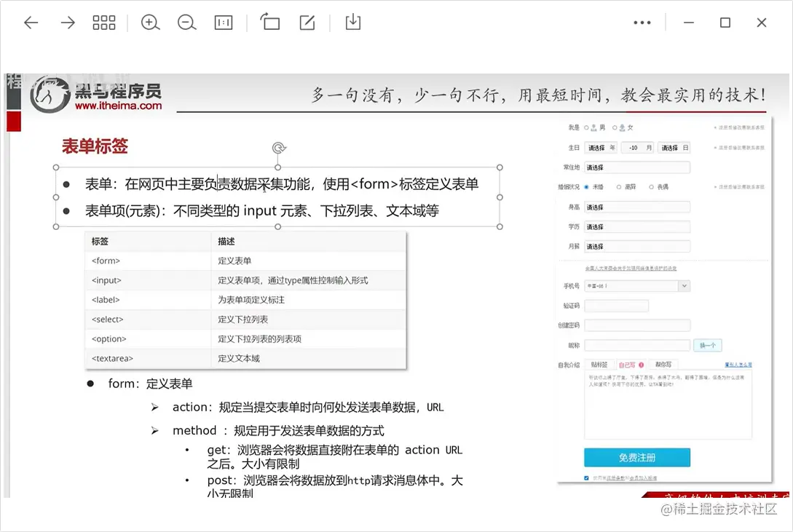Toggle the agreement checkbox below 免费注册
This screenshot has height=532, width=793.
[x=586, y=478]
